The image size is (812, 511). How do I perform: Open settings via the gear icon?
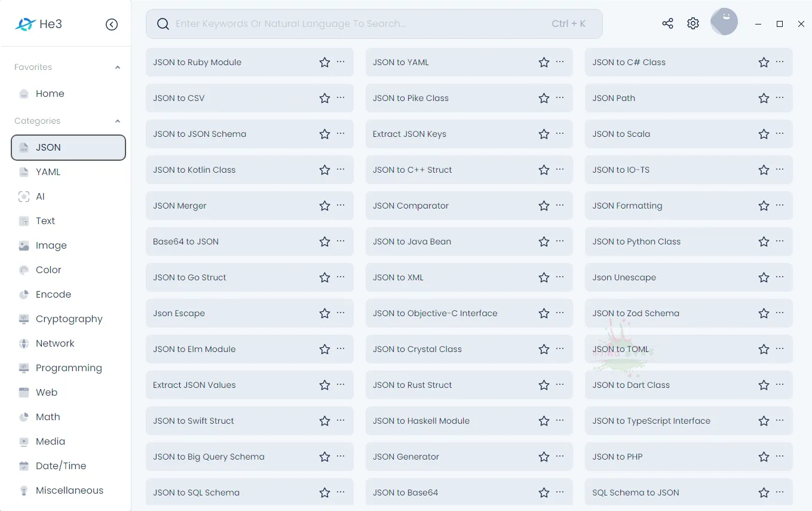[693, 23]
